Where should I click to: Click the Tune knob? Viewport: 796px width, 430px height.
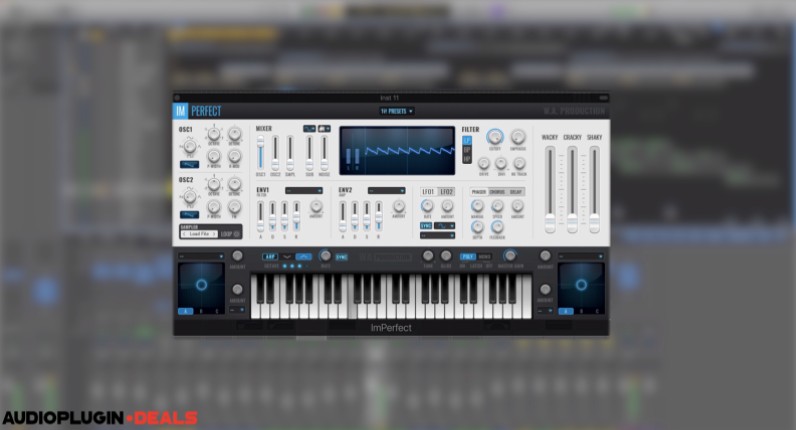point(428,255)
